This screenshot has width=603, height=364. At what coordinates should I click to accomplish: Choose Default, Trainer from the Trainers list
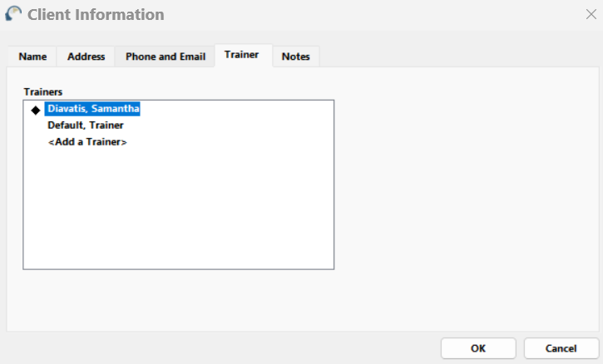(85, 125)
